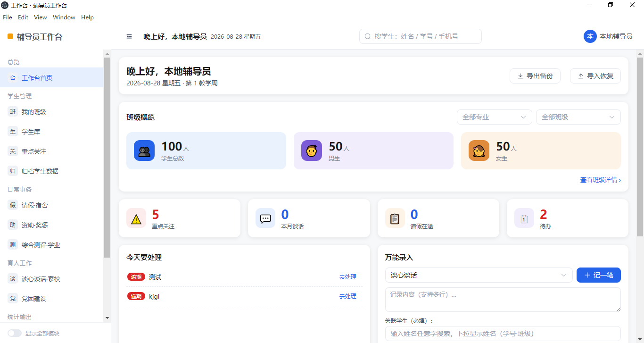Click the 本月谈话 chat bubble icon
The height and width of the screenshot is (343, 644).
coord(265,218)
